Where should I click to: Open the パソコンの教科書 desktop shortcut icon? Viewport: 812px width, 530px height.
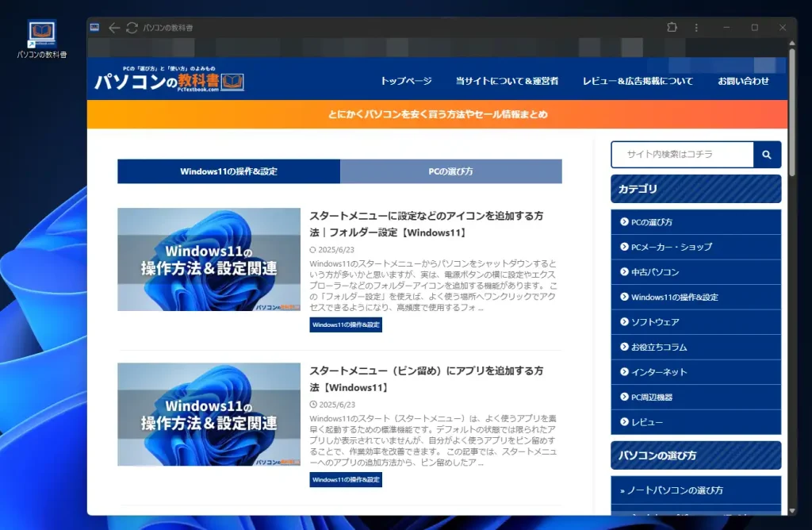pyautogui.click(x=41, y=40)
